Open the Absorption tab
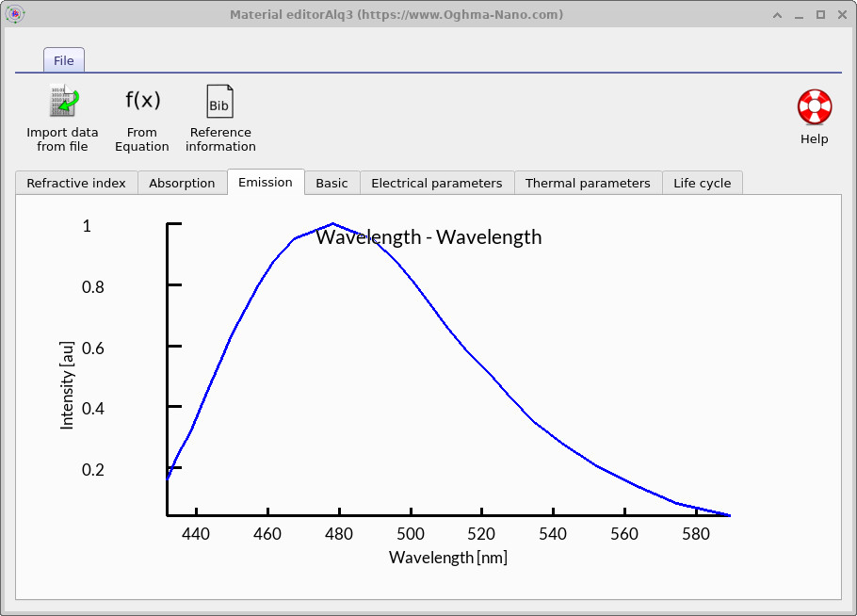857x616 pixels. point(182,183)
